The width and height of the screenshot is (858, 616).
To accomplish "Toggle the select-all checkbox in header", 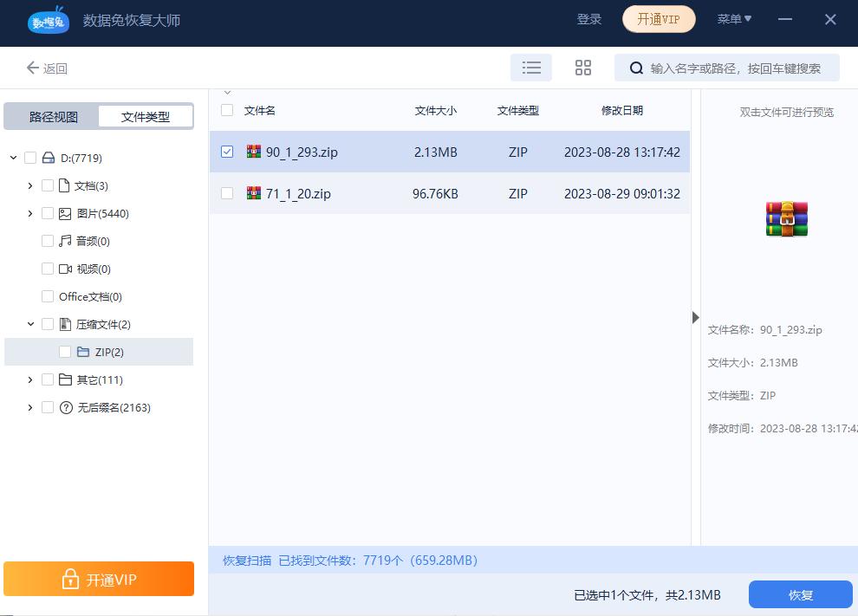I will 226,111.
